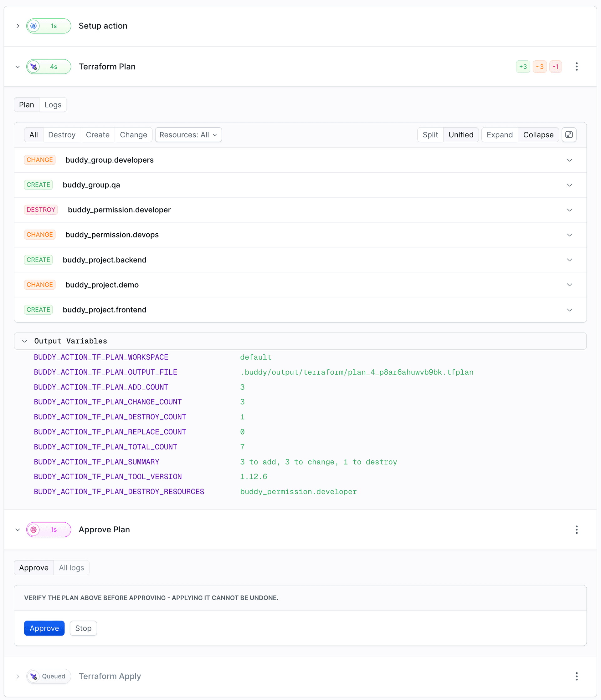
Task: Switch diff view to Split
Action: [x=430, y=135]
